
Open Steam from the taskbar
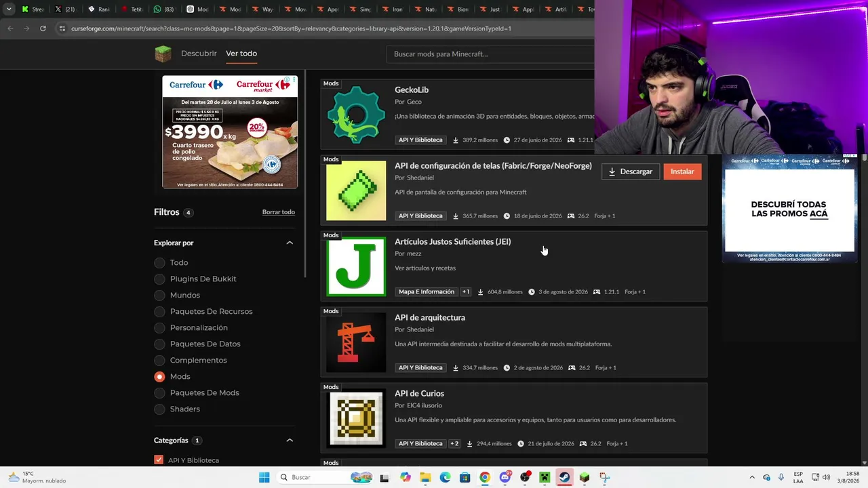564,477
